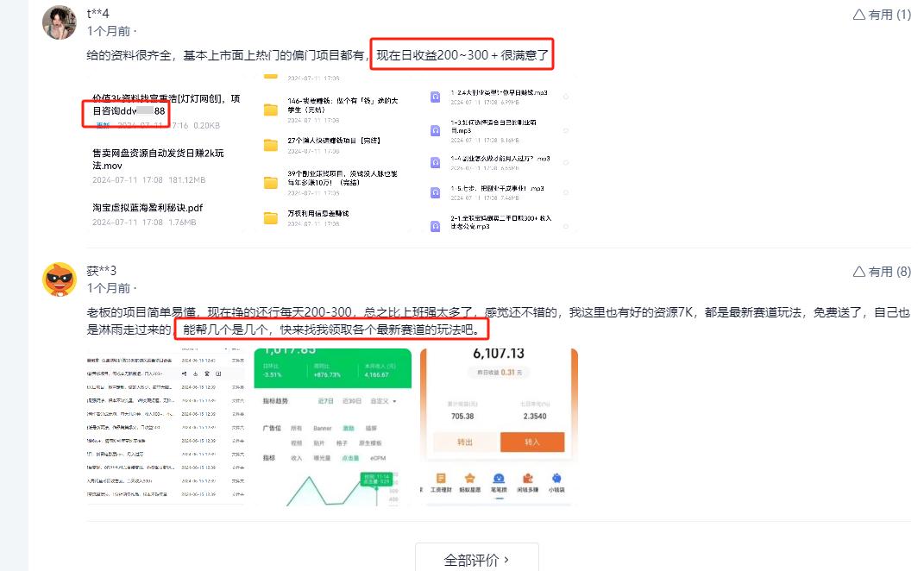Select the 激励 ad placement filter

coord(349,428)
